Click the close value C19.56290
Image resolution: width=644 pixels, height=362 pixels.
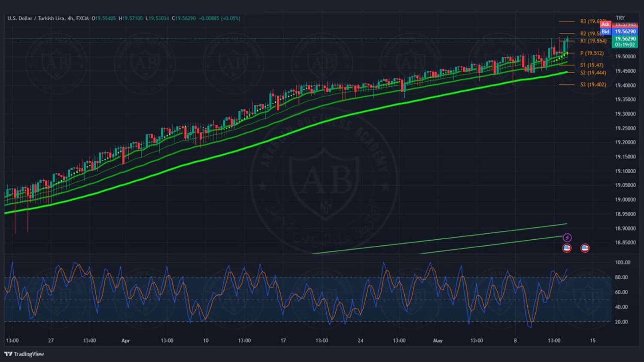tap(184, 18)
